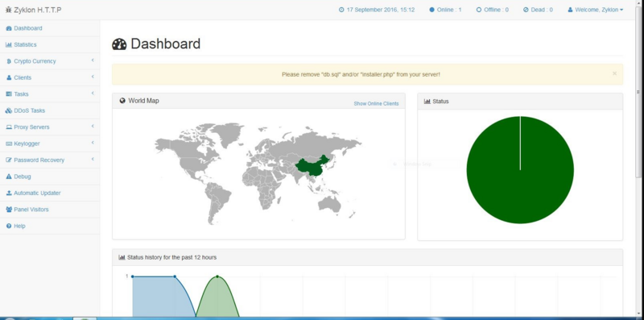Screen dimensions: 644x320
Task: Click the user icon beside Welcome
Action: click(x=570, y=10)
